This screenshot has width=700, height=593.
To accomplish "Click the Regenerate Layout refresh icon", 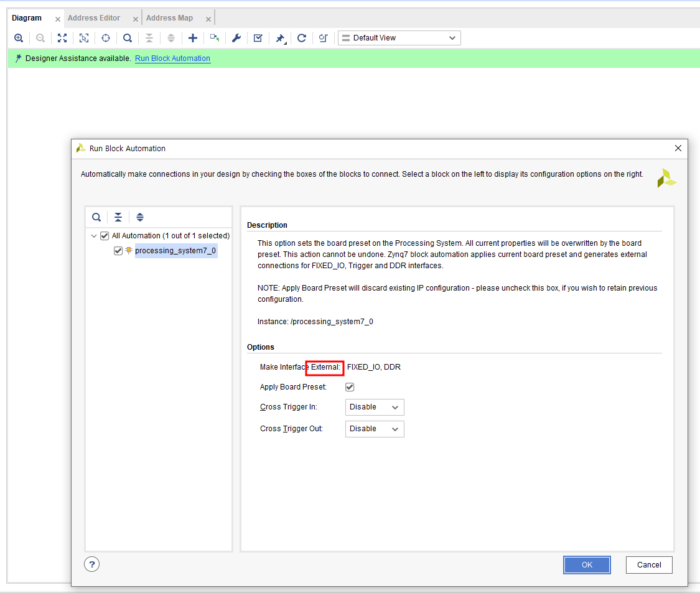I will (302, 38).
